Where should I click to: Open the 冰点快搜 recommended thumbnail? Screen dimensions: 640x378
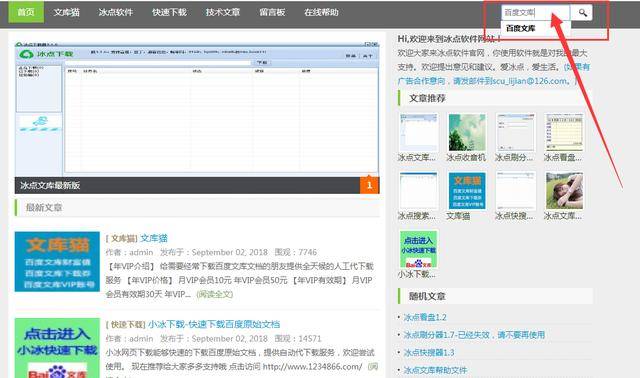(516, 191)
